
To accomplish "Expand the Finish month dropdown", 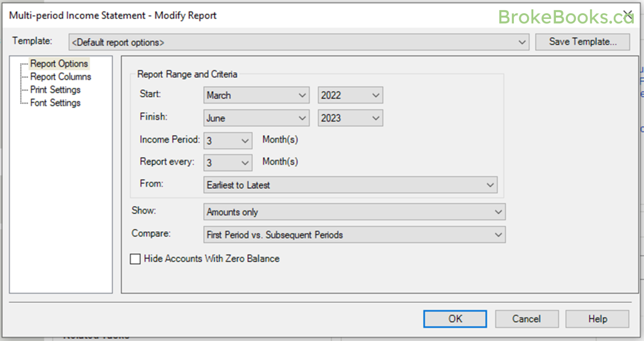I will [257, 118].
